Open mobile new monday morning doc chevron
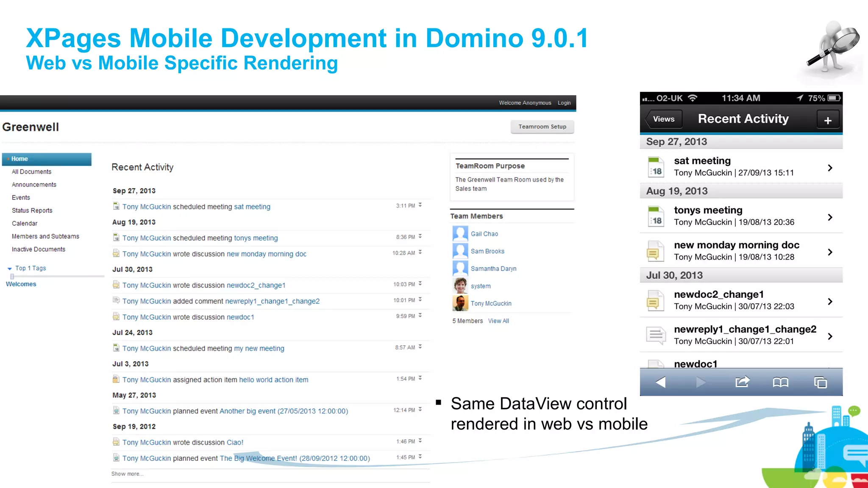Screen dimensions: 868x488 point(830,252)
